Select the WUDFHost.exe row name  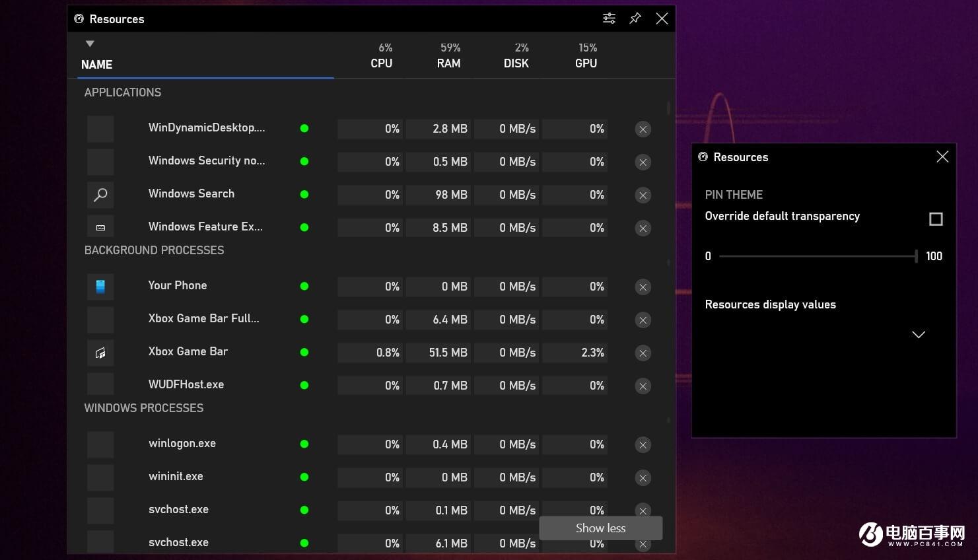point(186,384)
